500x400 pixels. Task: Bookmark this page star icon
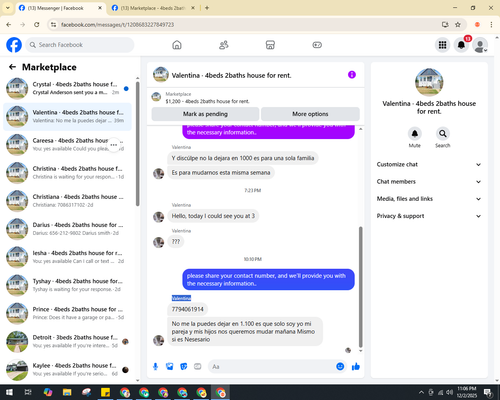(458, 24)
